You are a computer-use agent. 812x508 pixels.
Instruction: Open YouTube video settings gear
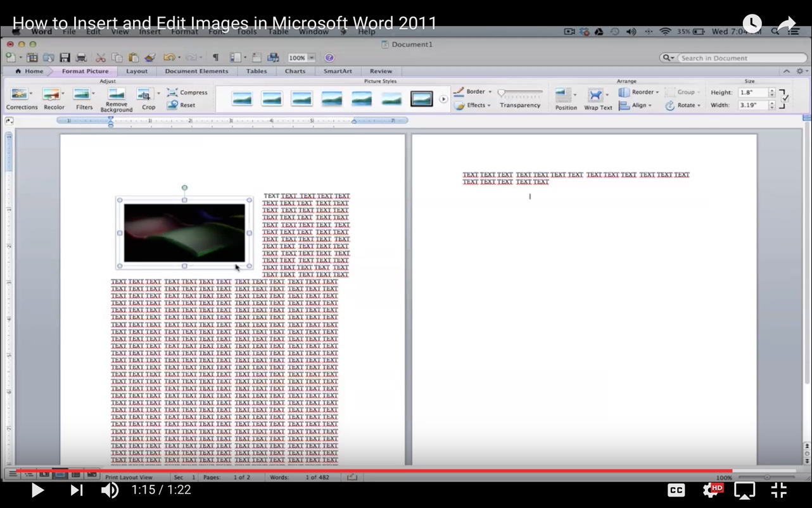tap(712, 490)
